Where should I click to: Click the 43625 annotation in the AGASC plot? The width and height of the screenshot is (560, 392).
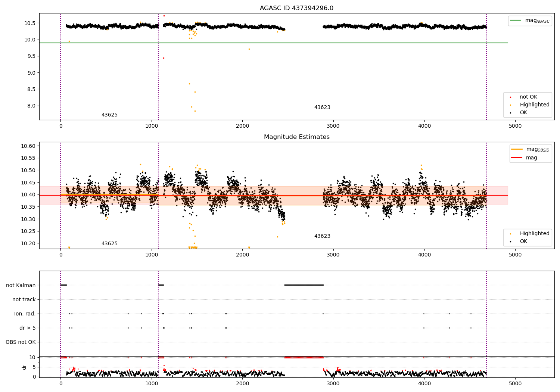109,115
